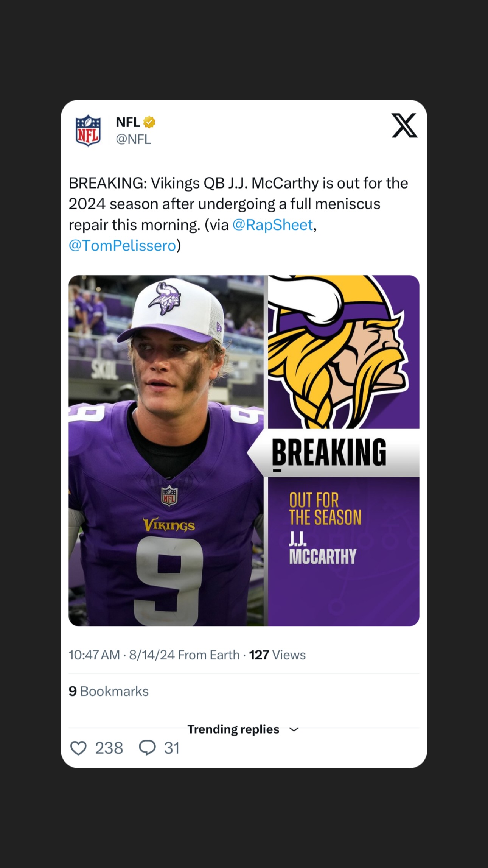This screenshot has height=868, width=488.
Task: Click the BREAKING banner in image
Action: pos(333,453)
